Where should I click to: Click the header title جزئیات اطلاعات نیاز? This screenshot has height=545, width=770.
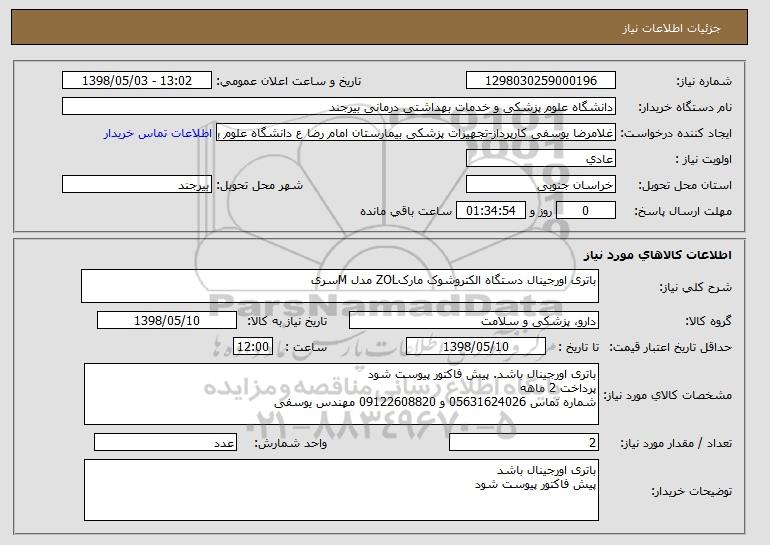point(671,28)
